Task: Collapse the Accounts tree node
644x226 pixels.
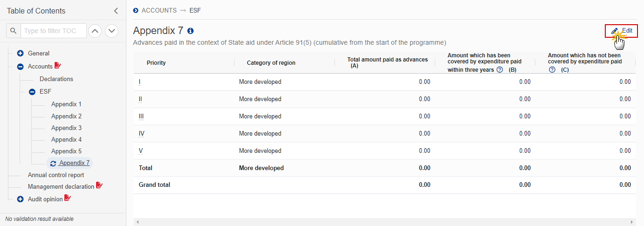Action: (x=20, y=67)
